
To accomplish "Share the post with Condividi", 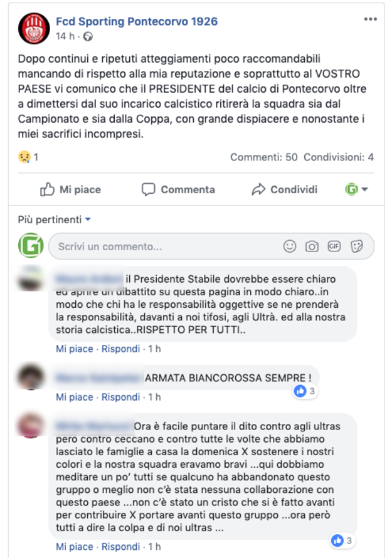I will click(x=285, y=190).
